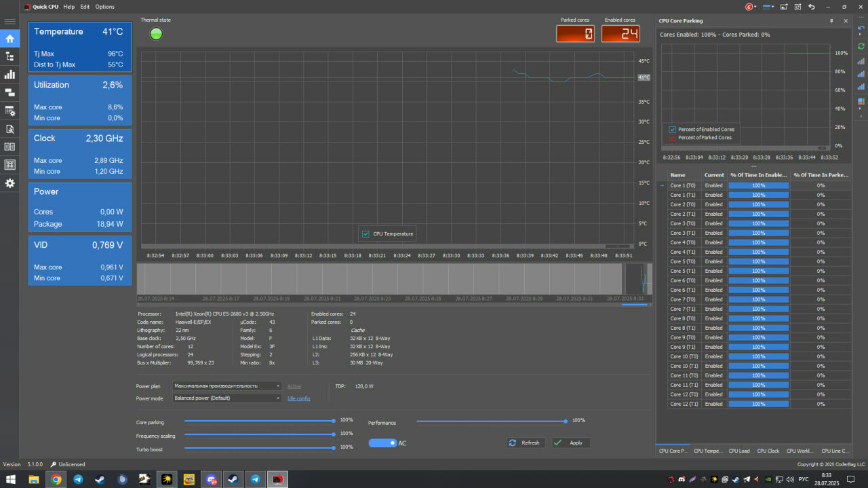Select the Core 6 (T0) row
Image resolution: width=868 pixels, height=488 pixels.
tap(753, 280)
